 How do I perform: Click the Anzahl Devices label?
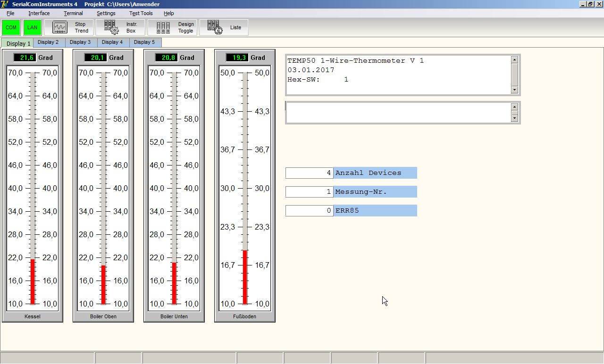[x=375, y=173]
